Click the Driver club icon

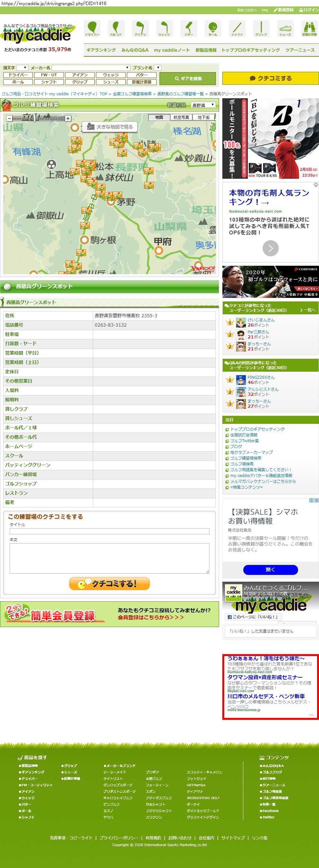tap(92, 28)
